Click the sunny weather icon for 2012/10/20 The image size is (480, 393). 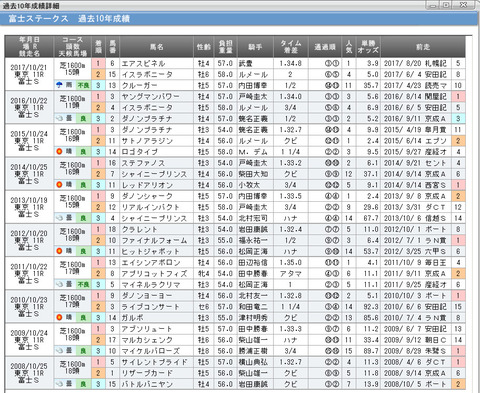coord(59,251)
